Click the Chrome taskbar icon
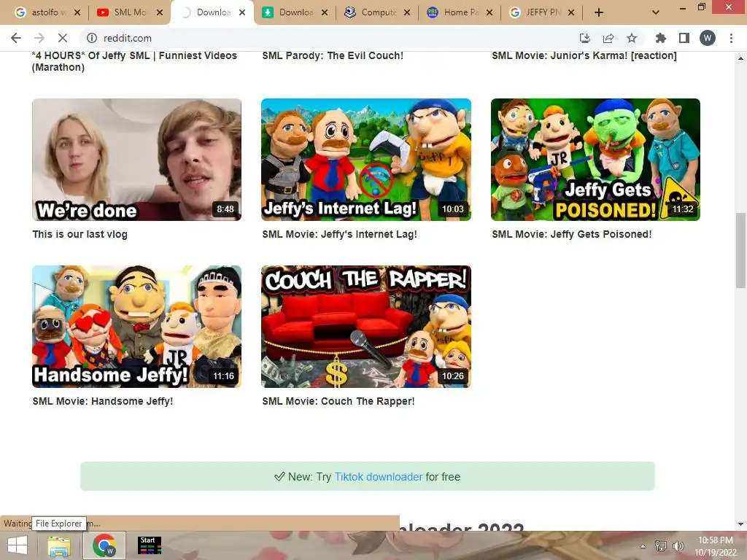Viewport: 747px width, 560px height. tap(104, 545)
